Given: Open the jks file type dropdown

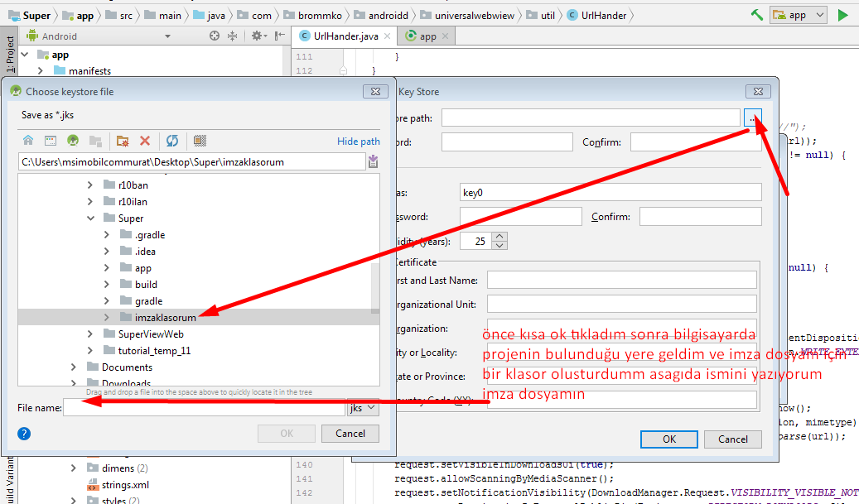Looking at the screenshot, I should (x=363, y=408).
